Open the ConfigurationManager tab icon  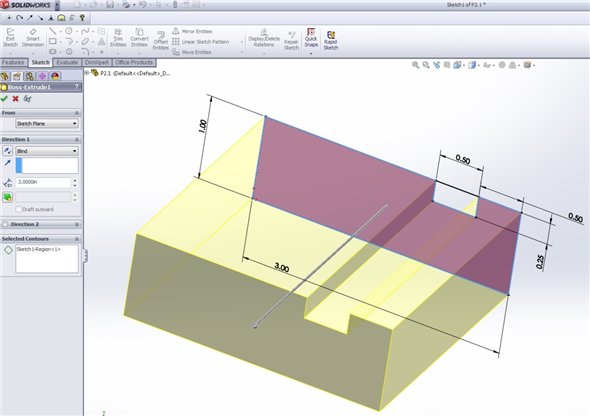30,76
